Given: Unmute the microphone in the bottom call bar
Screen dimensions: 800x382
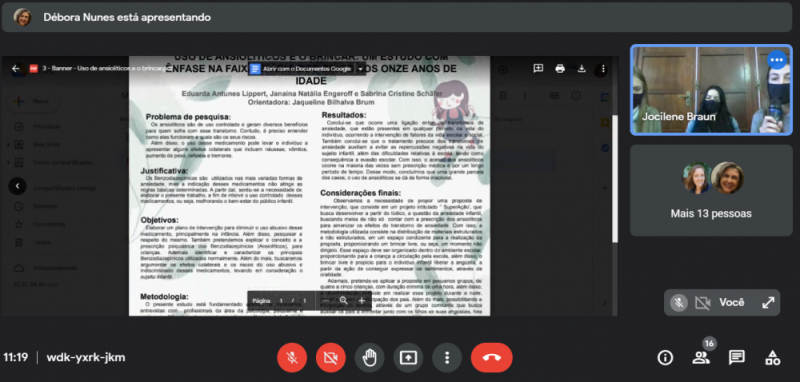Looking at the screenshot, I should click(x=292, y=358).
